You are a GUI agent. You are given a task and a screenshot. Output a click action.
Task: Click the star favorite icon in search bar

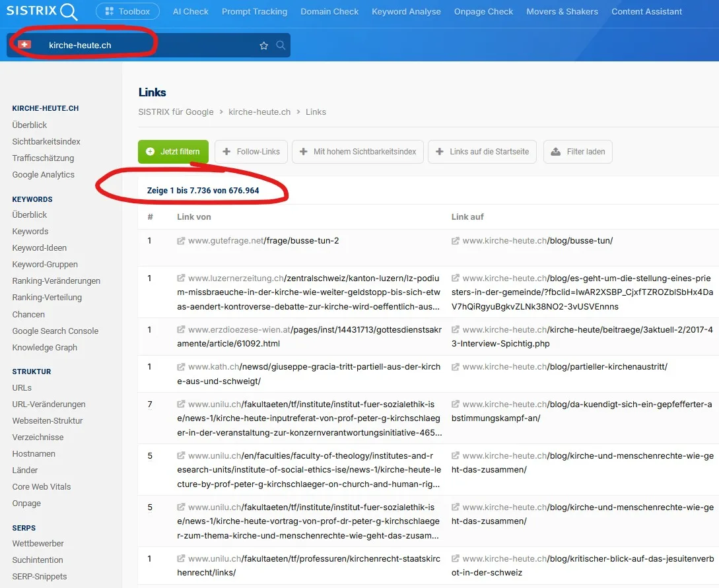click(x=264, y=46)
